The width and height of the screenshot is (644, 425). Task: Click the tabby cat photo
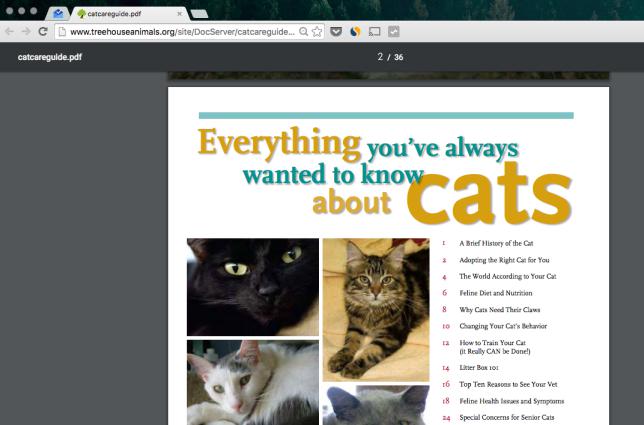coord(376,310)
